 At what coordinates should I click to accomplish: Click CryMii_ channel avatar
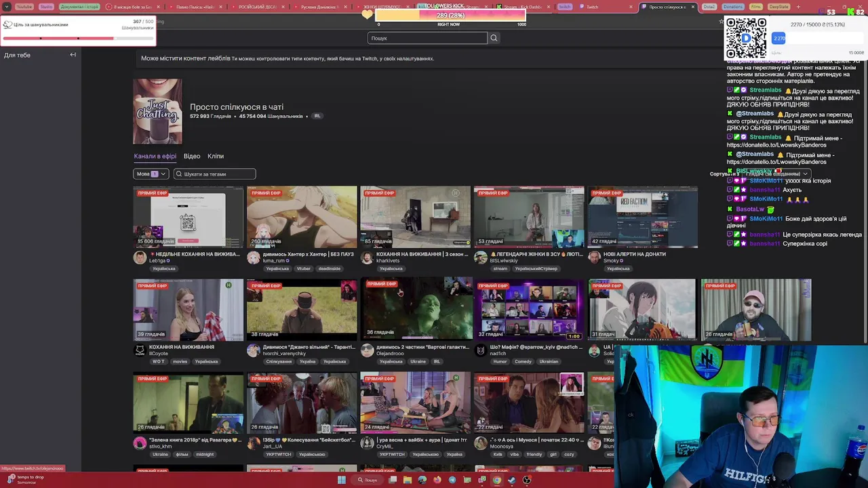[x=367, y=443]
